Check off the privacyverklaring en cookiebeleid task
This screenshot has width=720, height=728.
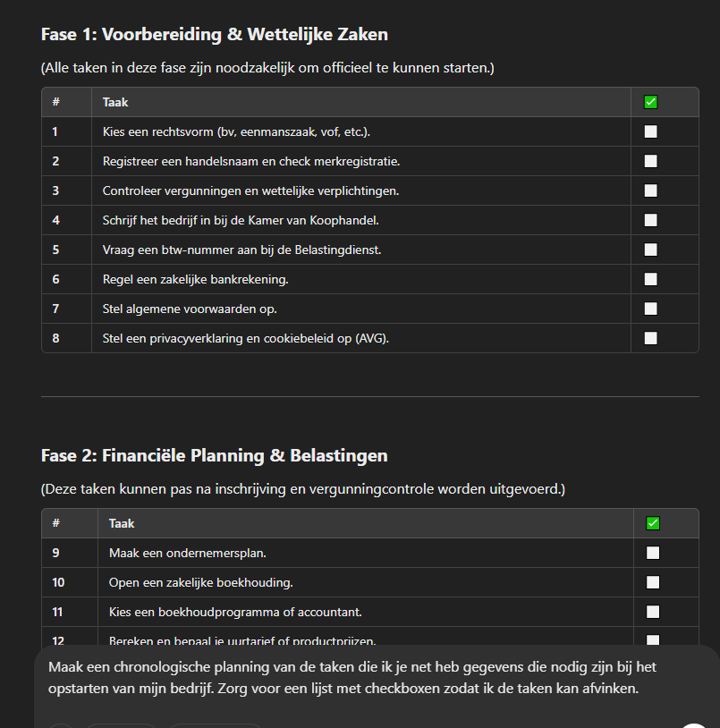coord(650,338)
